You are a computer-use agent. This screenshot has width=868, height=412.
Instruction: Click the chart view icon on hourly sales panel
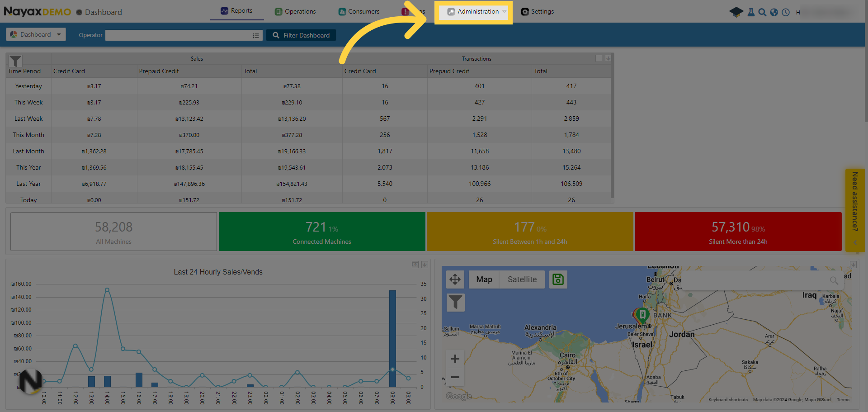coord(415,265)
